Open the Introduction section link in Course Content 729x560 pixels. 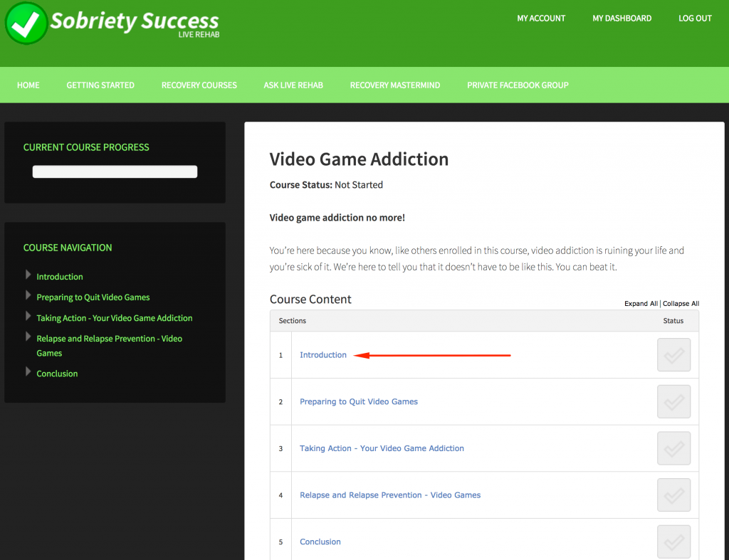pyautogui.click(x=323, y=354)
